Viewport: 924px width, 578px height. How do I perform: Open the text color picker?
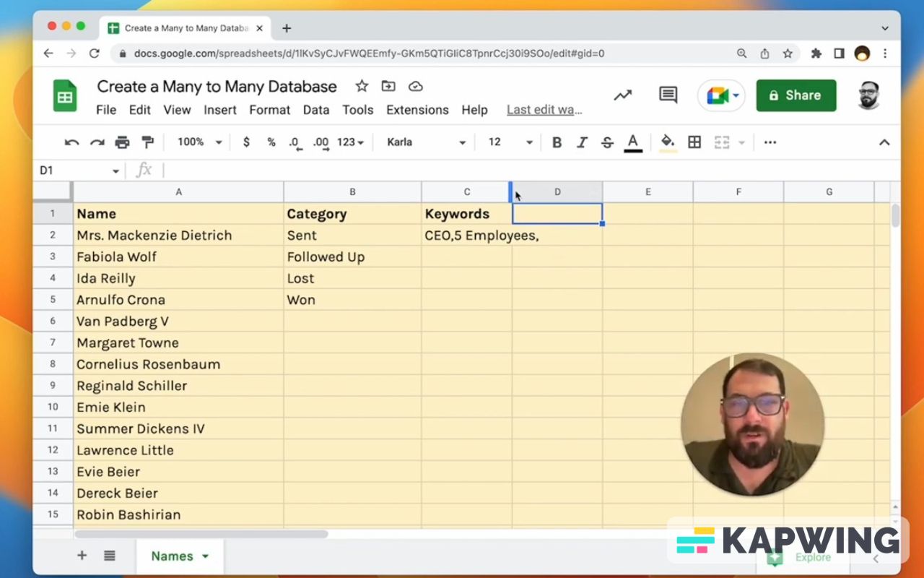pos(633,142)
